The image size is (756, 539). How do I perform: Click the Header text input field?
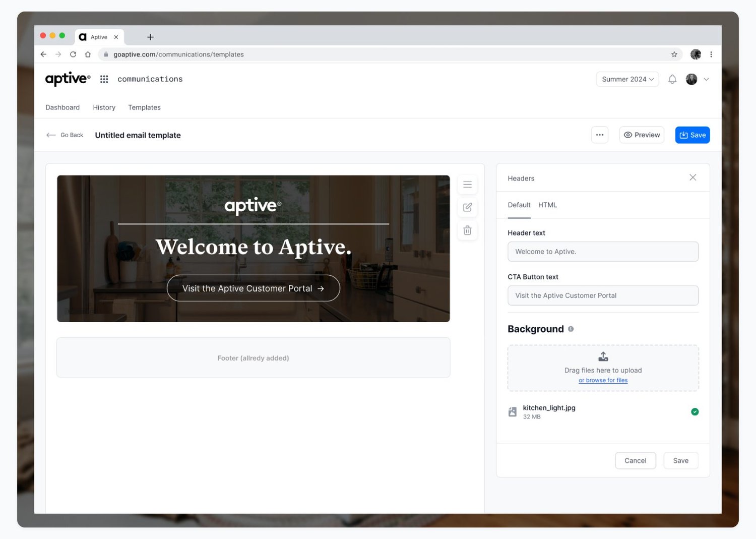603,252
